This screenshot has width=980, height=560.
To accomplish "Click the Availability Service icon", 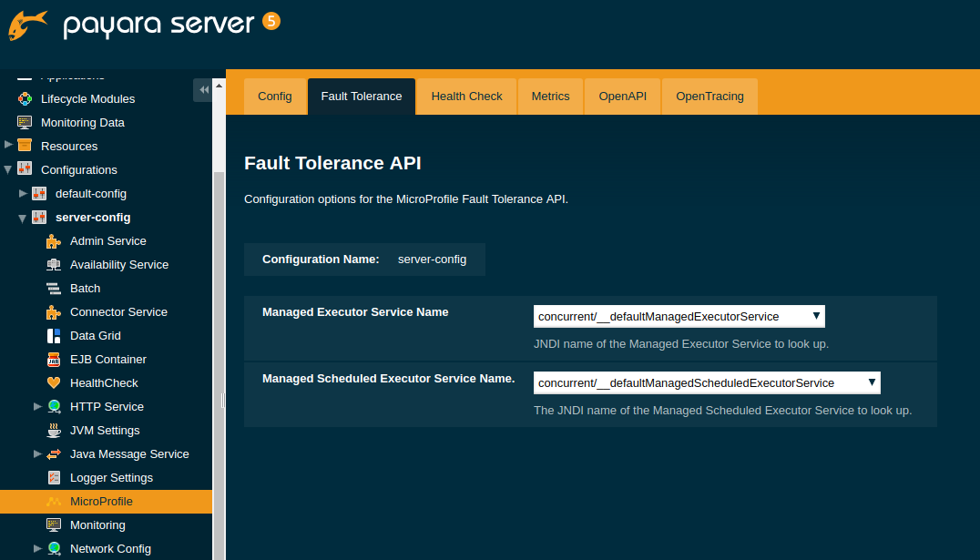I will pyautogui.click(x=54, y=264).
